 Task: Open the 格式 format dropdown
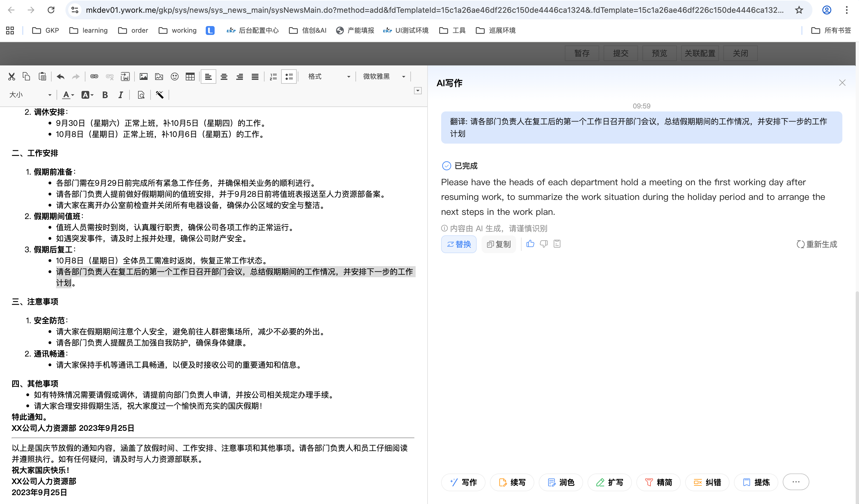[x=328, y=77]
